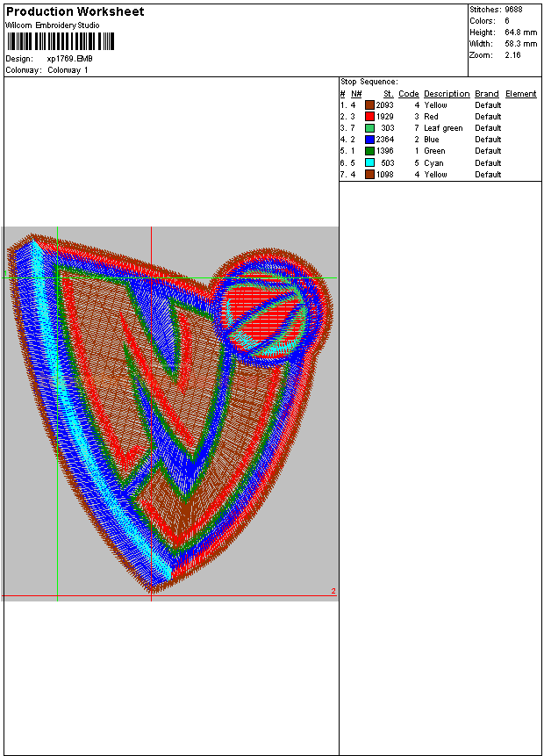
Task: Click the N# column header
Action: click(x=356, y=94)
